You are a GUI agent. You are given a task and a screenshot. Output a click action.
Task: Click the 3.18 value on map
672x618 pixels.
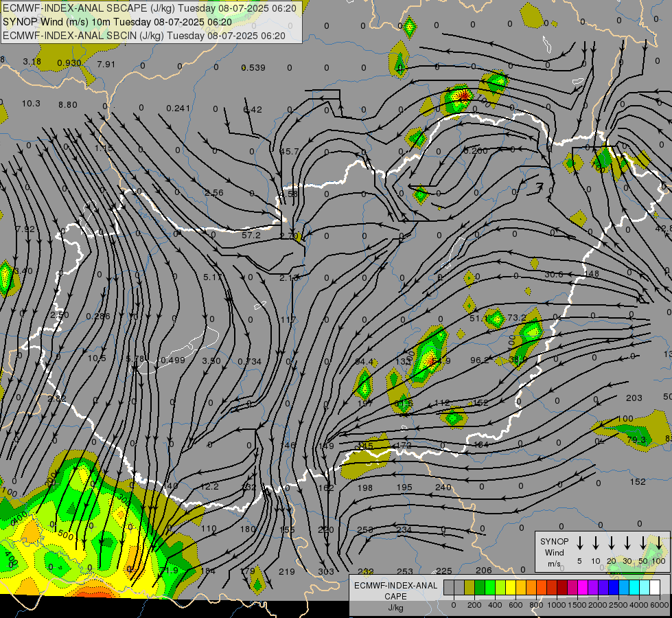tap(32, 61)
